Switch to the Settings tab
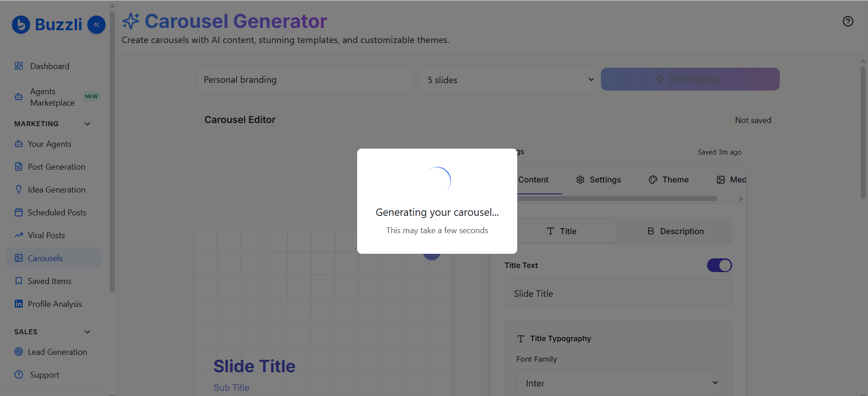The width and height of the screenshot is (868, 396). [599, 180]
